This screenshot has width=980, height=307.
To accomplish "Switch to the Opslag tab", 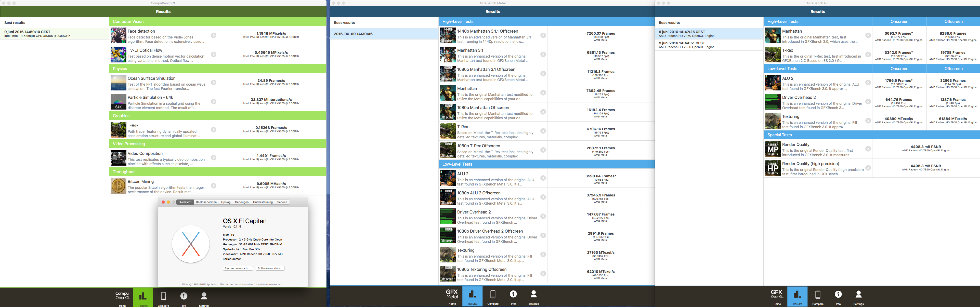I will click(226, 202).
